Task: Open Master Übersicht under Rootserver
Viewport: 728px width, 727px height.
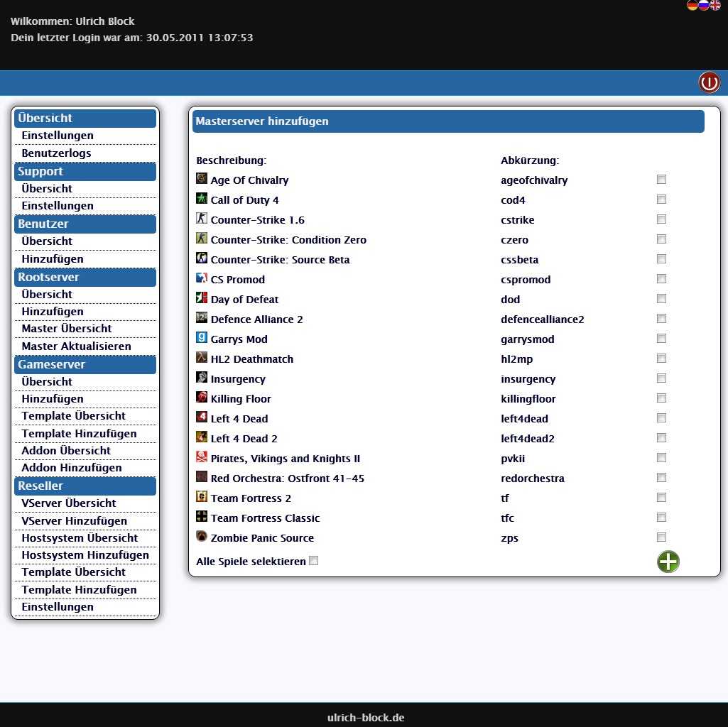Action: [x=66, y=329]
